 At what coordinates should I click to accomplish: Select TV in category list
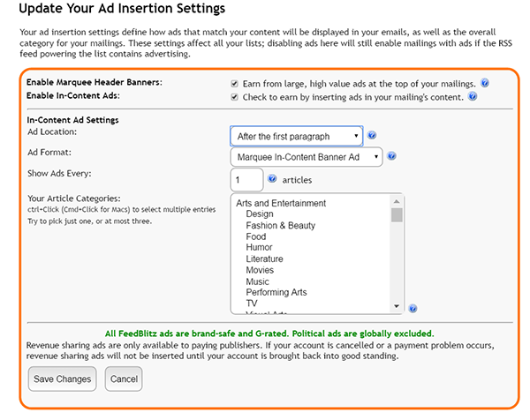coord(252,304)
